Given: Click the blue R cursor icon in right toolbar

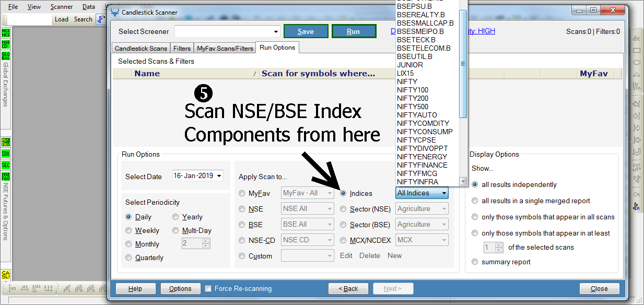Looking at the screenshot, I should [637, 206].
